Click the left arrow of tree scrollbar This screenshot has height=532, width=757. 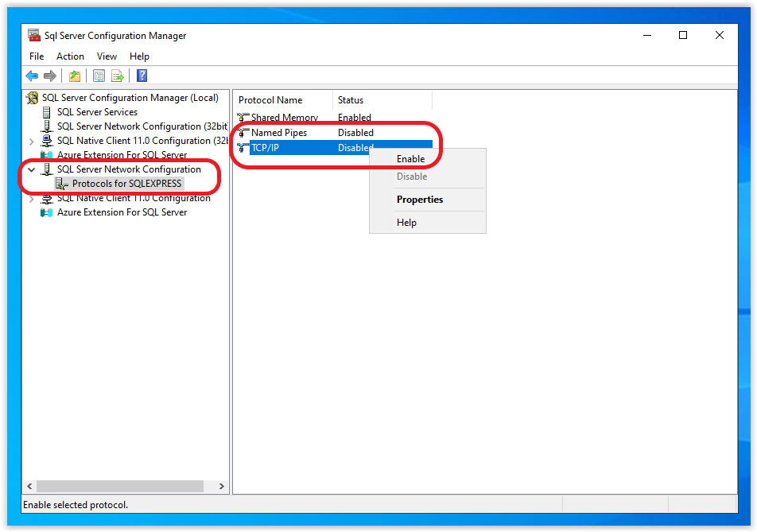(x=30, y=486)
